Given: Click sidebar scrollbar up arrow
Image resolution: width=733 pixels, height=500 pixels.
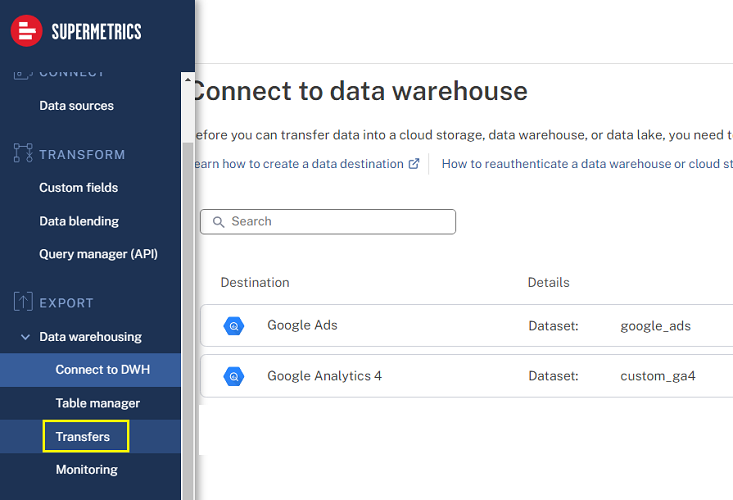Looking at the screenshot, I should (x=187, y=79).
